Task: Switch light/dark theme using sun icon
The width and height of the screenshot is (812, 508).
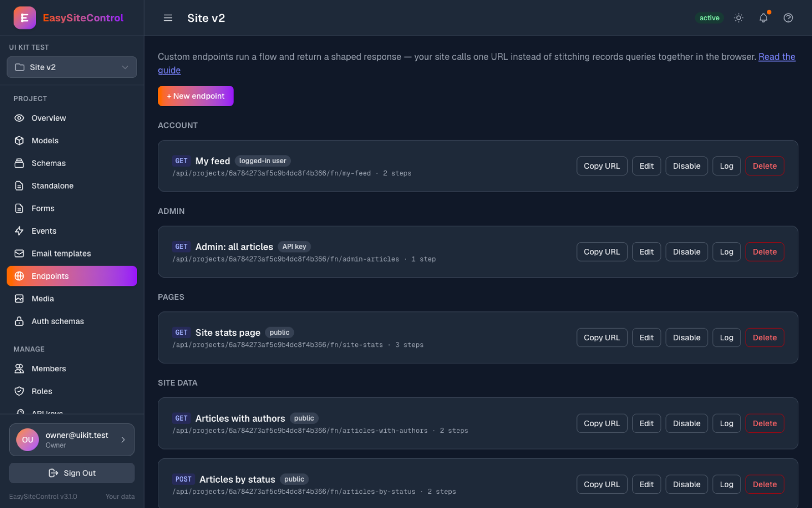Action: [x=738, y=18]
